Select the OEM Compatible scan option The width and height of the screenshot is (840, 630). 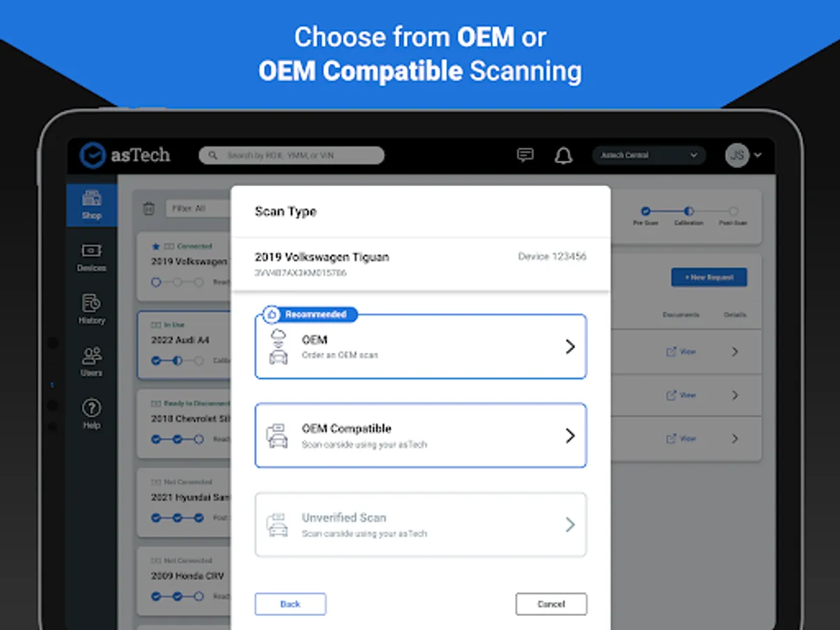coord(421,435)
